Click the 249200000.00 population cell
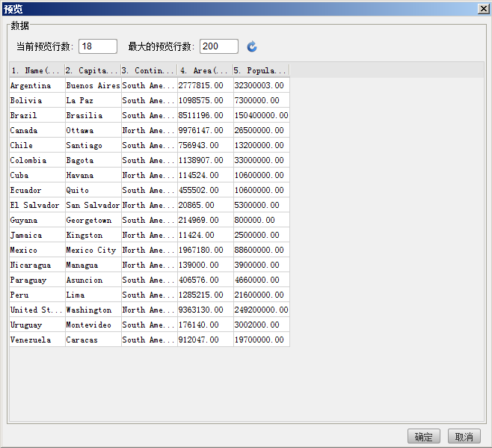Screen dimensions: 492x448 pyautogui.click(x=262, y=310)
